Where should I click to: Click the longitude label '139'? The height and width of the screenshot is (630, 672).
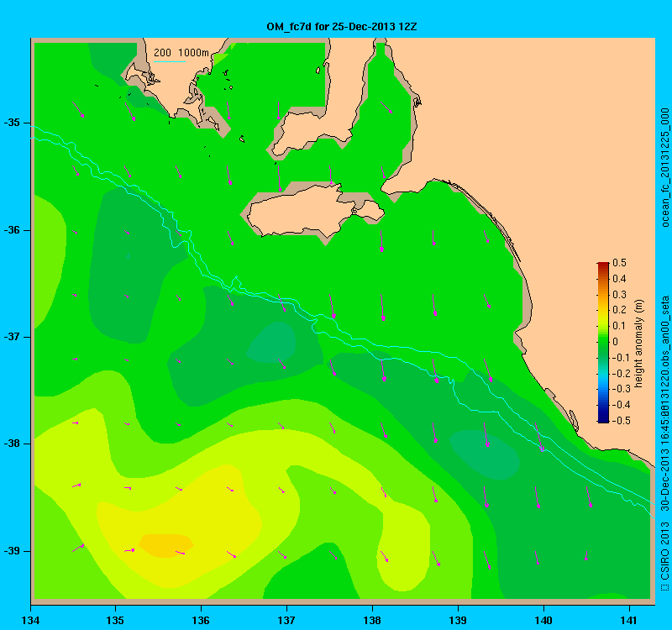(x=458, y=620)
